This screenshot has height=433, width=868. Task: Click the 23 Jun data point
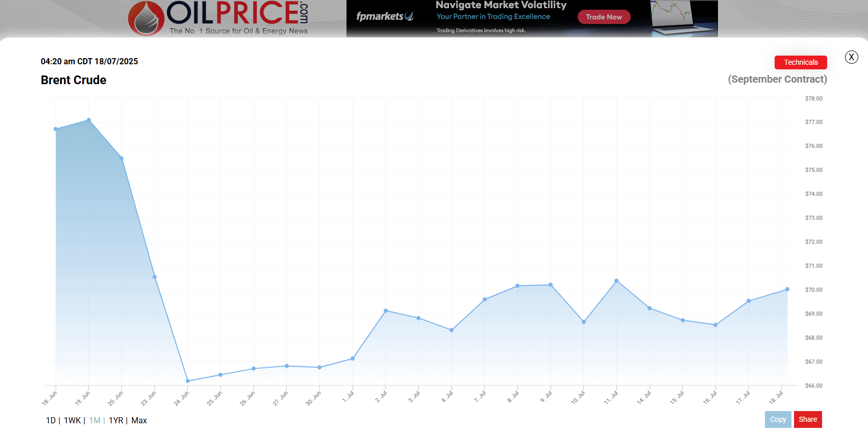click(155, 277)
